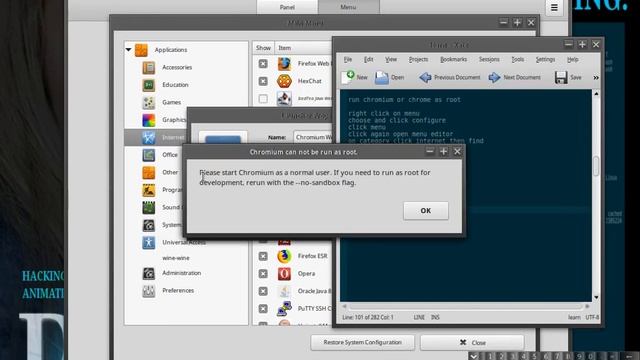Select the wine-wine tree entry
640x360 pixels.
(x=176, y=258)
